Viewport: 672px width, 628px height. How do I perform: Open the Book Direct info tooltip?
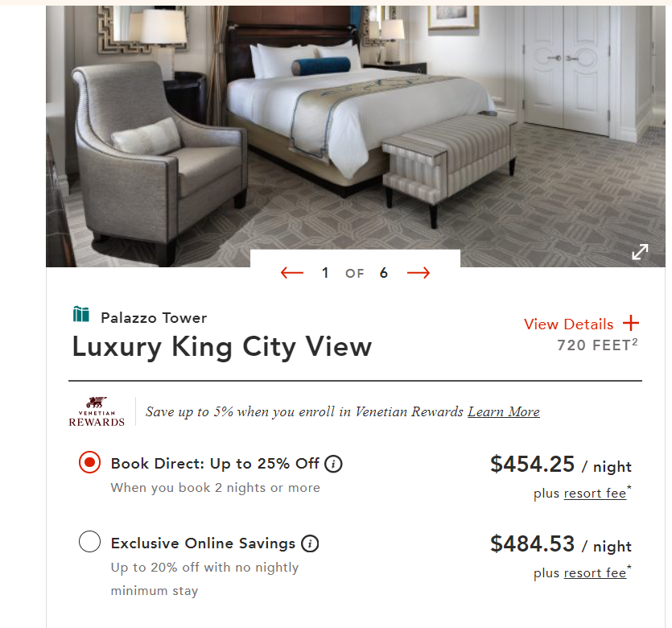[332, 464]
